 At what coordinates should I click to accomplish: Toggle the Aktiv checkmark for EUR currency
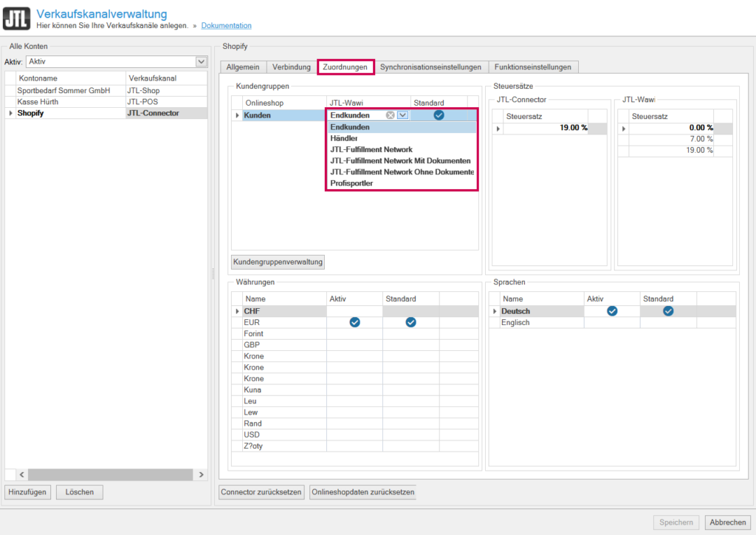[x=354, y=322]
